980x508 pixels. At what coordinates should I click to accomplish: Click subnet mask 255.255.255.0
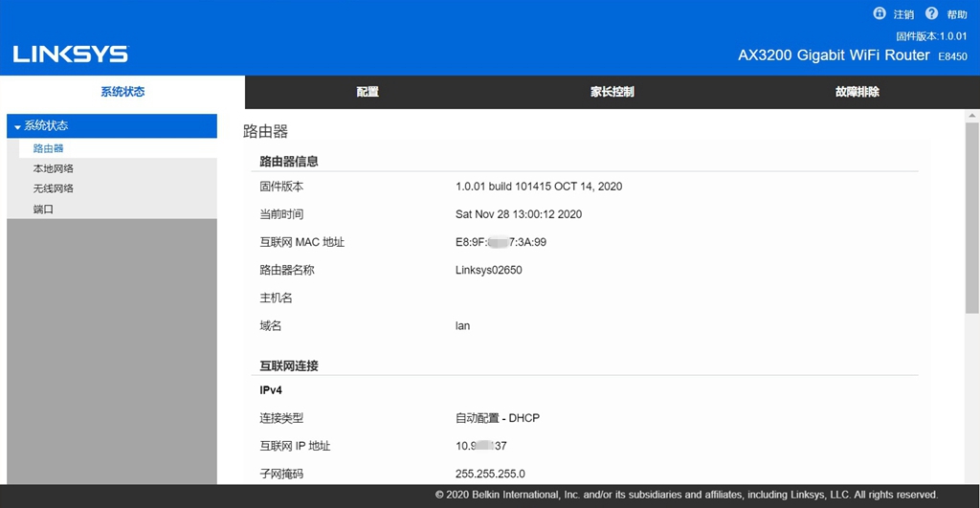pyautogui.click(x=490, y=474)
